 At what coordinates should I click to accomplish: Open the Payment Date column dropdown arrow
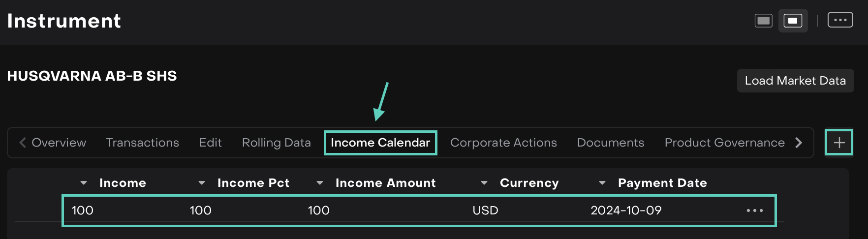(x=602, y=183)
